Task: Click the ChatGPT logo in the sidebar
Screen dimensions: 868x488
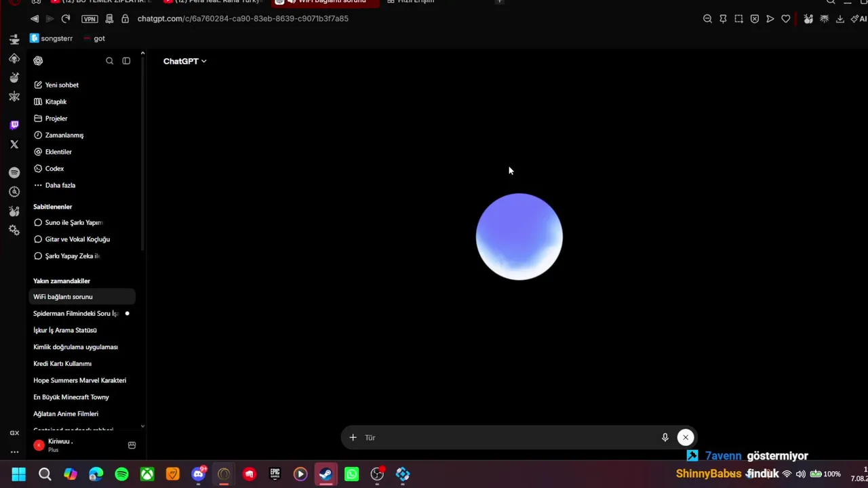Action: coord(38,61)
